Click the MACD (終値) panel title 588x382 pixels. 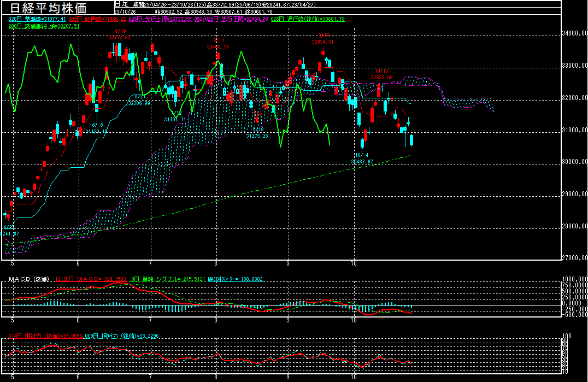click(x=29, y=279)
